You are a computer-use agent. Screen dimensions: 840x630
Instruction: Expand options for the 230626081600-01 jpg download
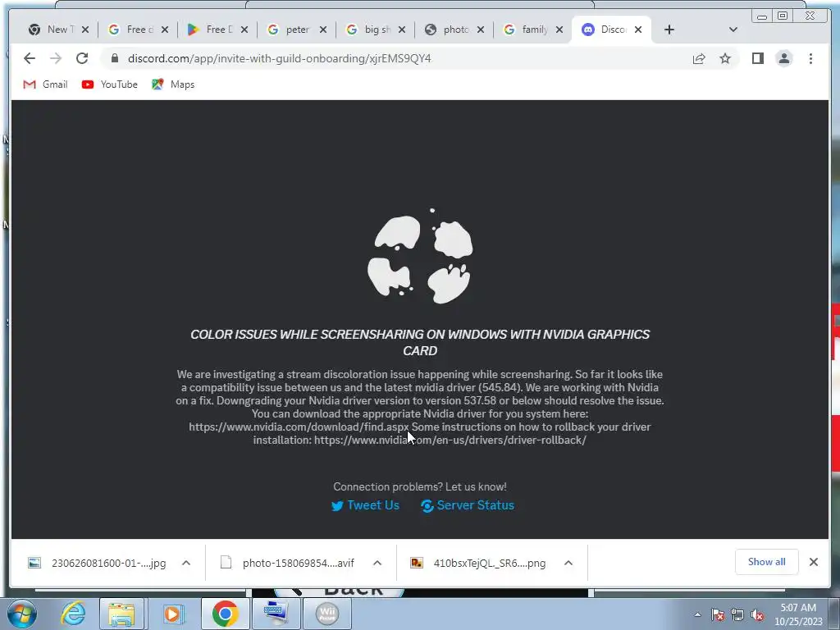pyautogui.click(x=186, y=563)
